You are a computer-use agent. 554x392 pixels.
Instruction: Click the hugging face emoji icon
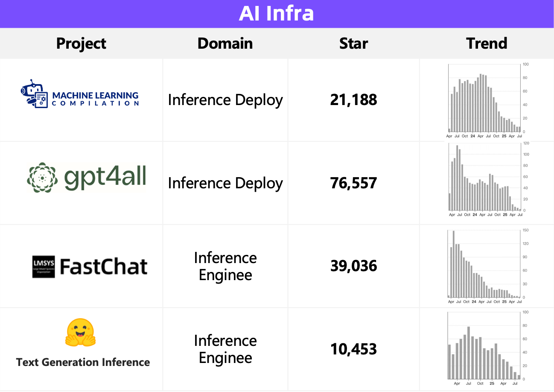tap(80, 333)
